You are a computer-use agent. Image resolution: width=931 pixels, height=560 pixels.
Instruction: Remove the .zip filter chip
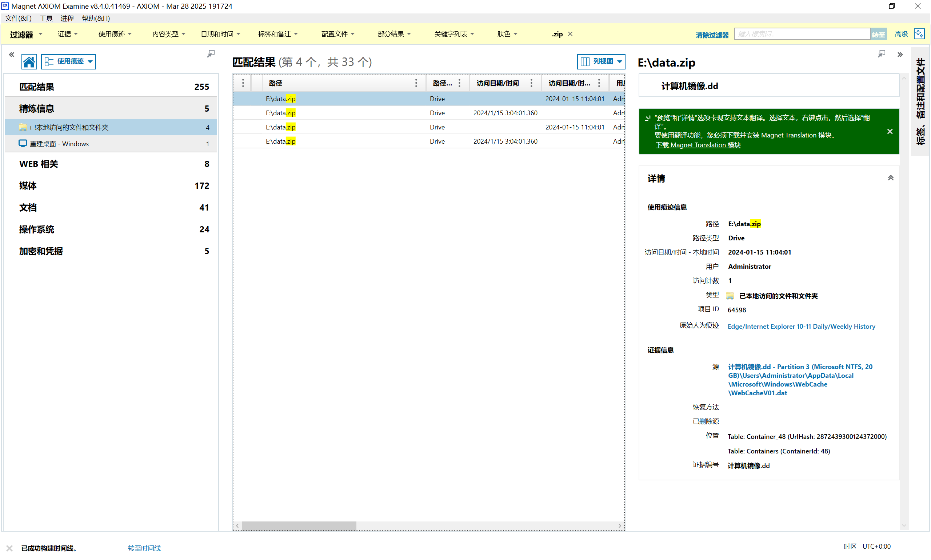(570, 34)
